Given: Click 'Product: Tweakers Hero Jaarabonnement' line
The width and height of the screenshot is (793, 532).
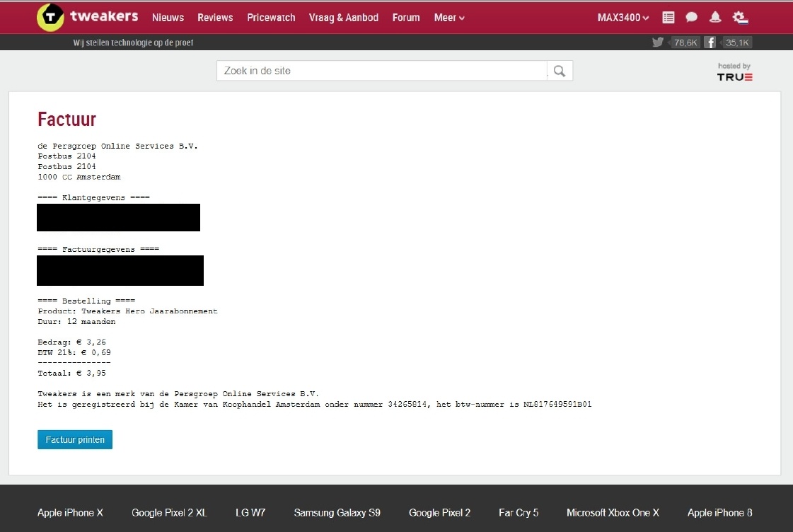Looking at the screenshot, I should click(127, 311).
